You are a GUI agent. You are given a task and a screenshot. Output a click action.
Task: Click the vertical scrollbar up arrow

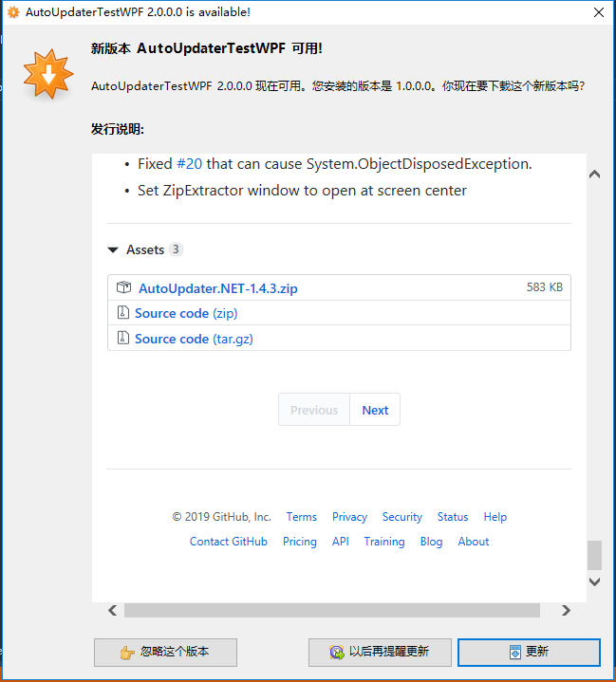click(595, 175)
